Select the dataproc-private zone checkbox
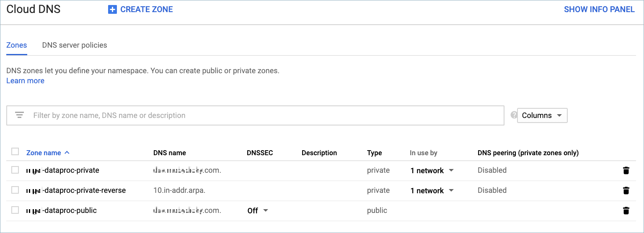 (x=15, y=170)
